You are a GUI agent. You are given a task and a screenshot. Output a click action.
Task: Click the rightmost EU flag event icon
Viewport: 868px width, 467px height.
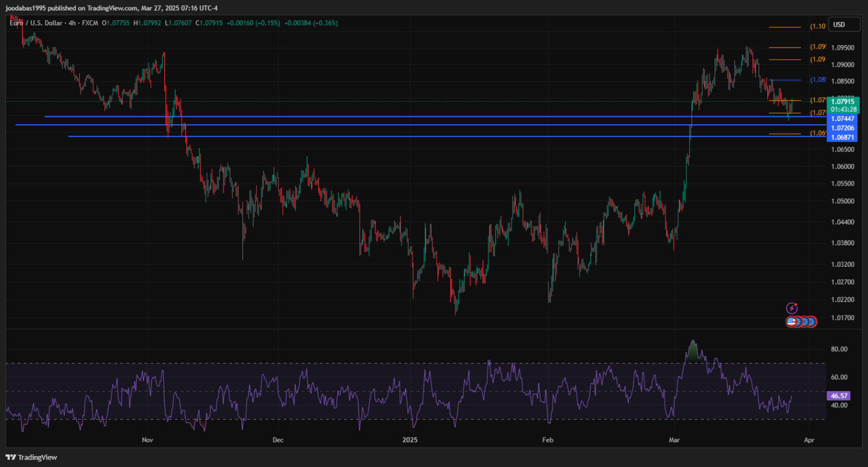click(x=811, y=322)
